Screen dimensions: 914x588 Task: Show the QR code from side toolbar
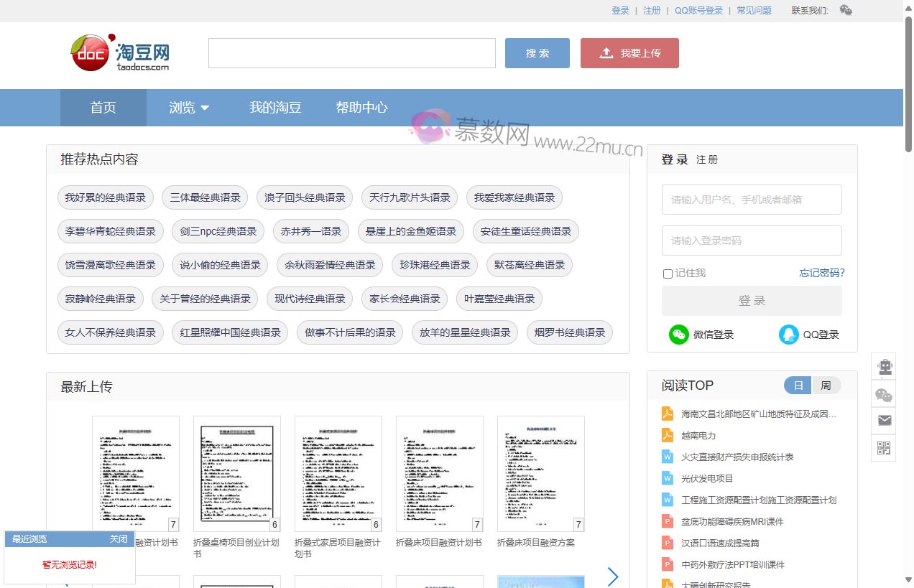885,449
